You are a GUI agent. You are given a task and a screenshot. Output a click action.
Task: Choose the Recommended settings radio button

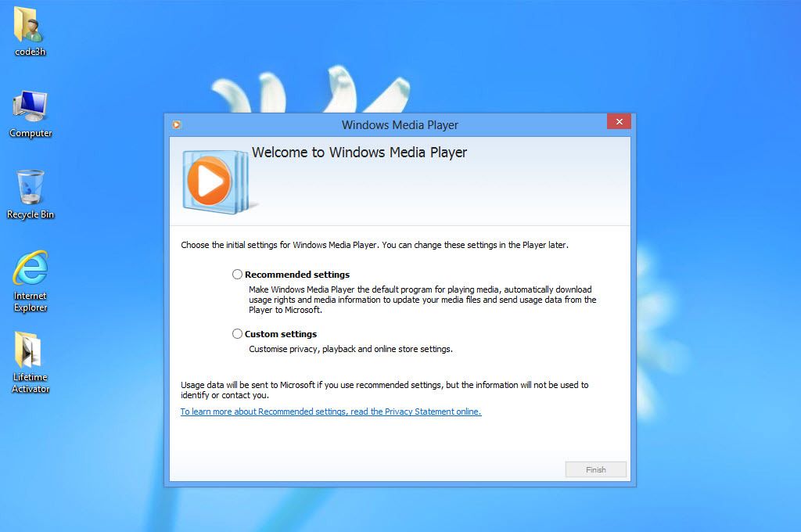click(x=237, y=275)
